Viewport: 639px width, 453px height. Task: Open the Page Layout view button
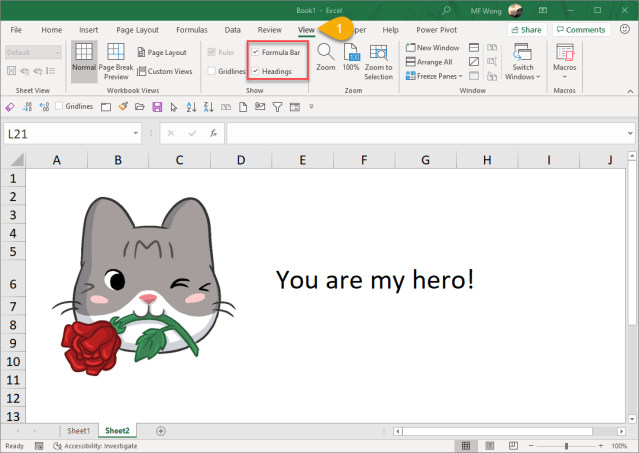click(162, 52)
